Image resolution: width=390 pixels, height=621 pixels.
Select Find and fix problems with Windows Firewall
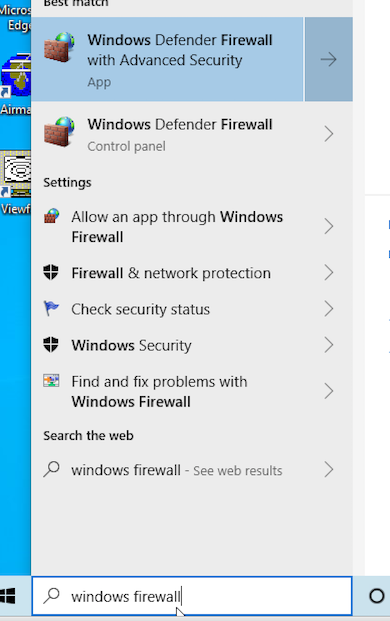coord(192,391)
